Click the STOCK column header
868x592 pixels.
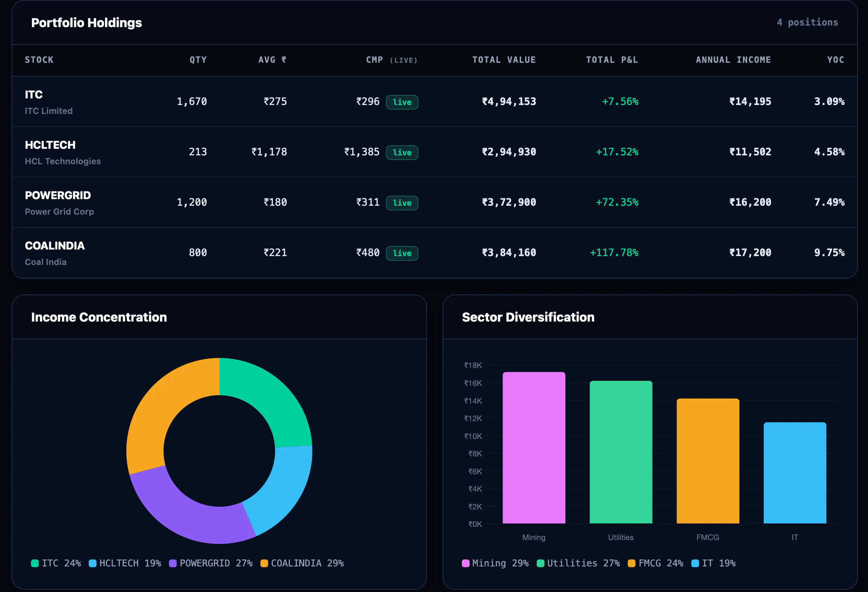39,60
